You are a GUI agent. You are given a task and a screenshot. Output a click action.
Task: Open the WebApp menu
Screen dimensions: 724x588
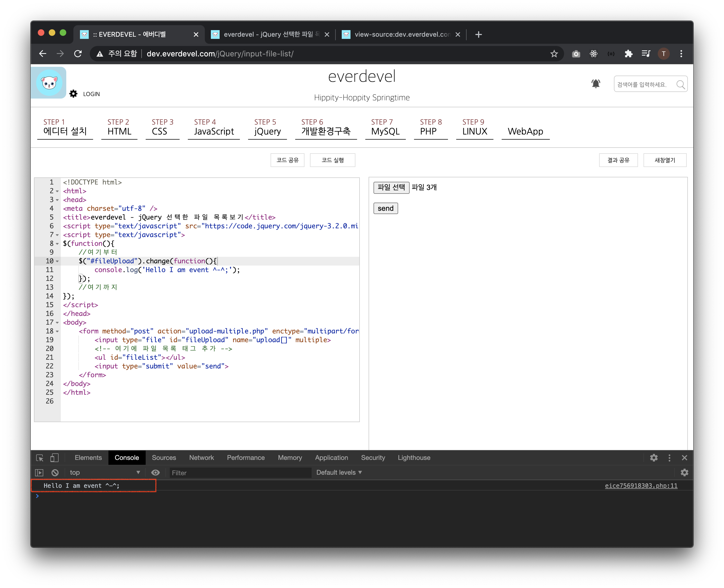tap(525, 131)
